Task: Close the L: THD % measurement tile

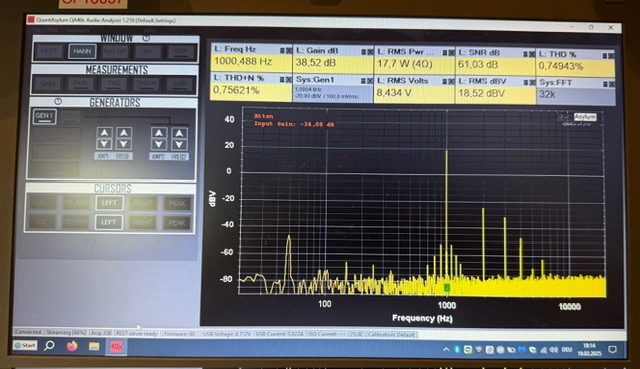Action: click(611, 56)
